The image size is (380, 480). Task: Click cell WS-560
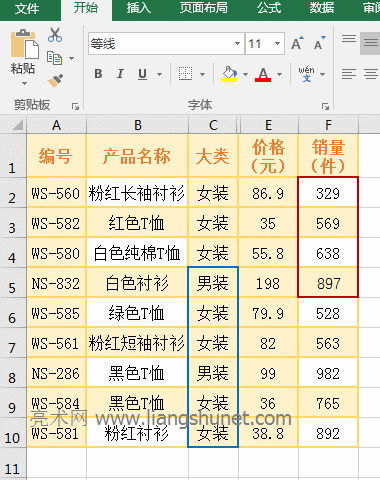click(x=56, y=193)
